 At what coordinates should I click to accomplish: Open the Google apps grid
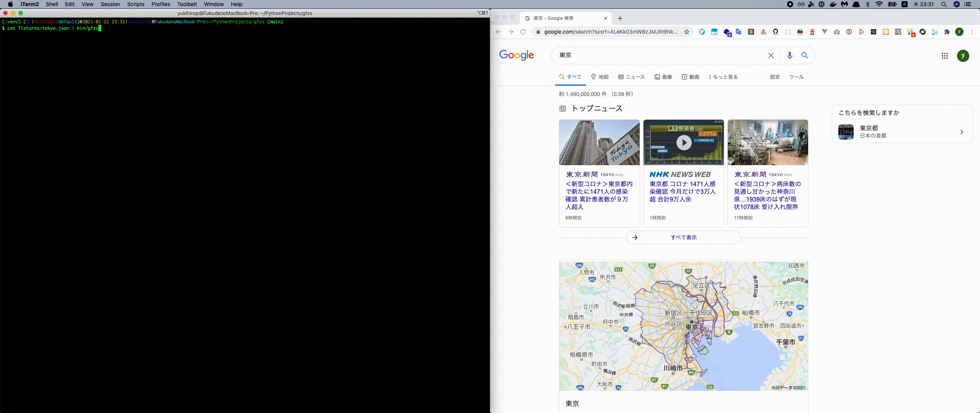[x=944, y=56]
